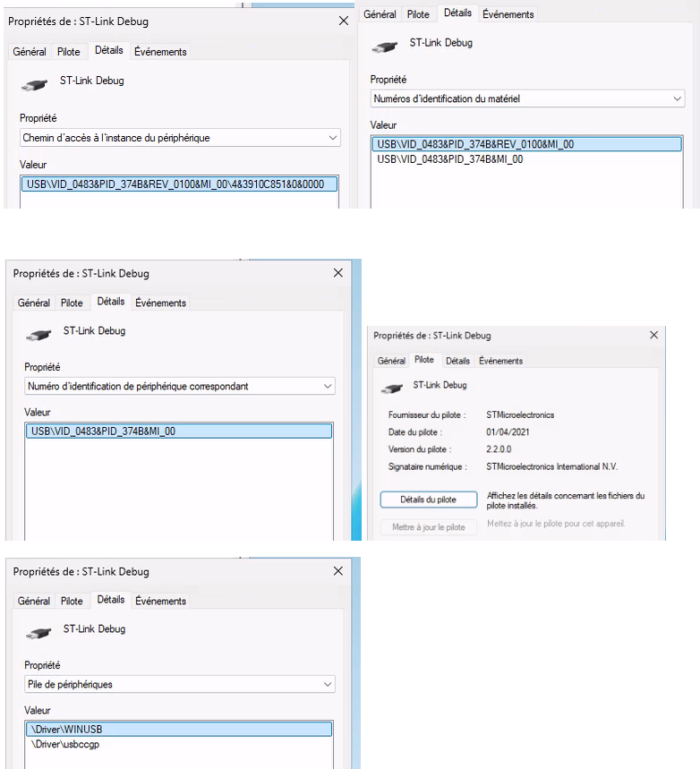Viewport: 700px width, 769px height.
Task: Open Événements tab in Chemin d'accès window
Action: point(160,52)
